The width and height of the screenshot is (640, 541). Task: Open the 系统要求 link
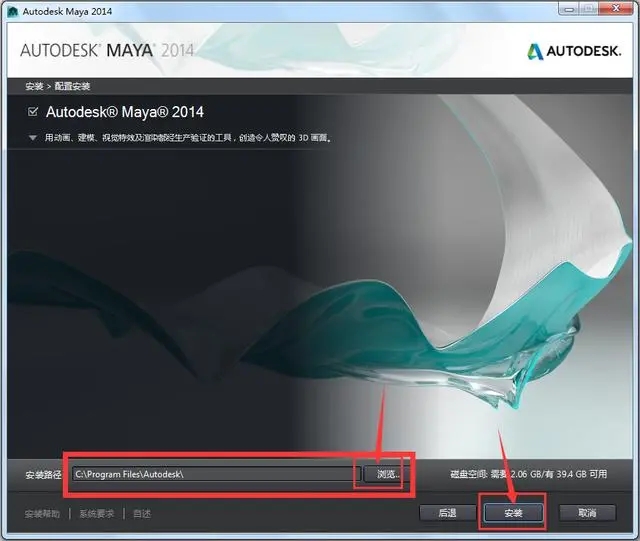pos(97,514)
